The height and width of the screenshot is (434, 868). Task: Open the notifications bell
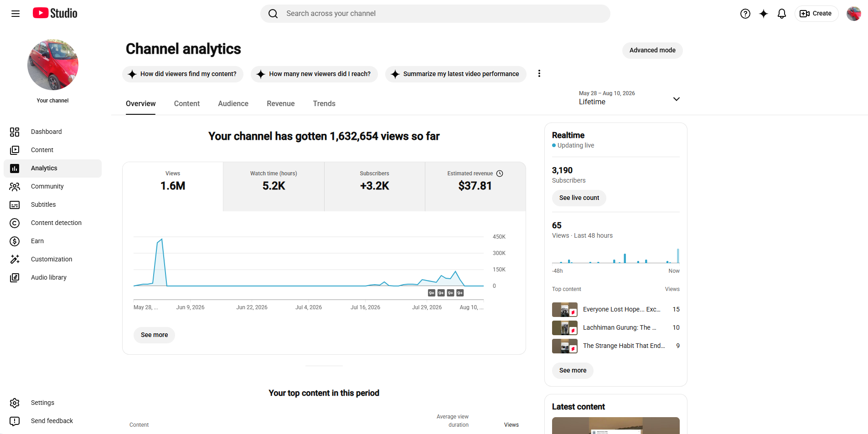click(782, 14)
